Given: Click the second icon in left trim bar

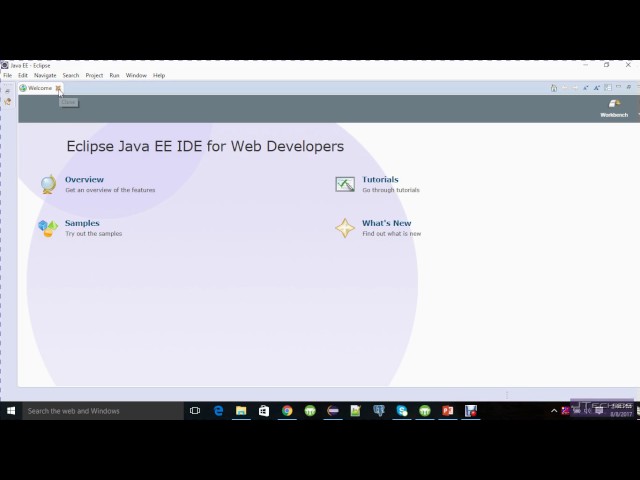Looking at the screenshot, I should (x=8, y=102).
